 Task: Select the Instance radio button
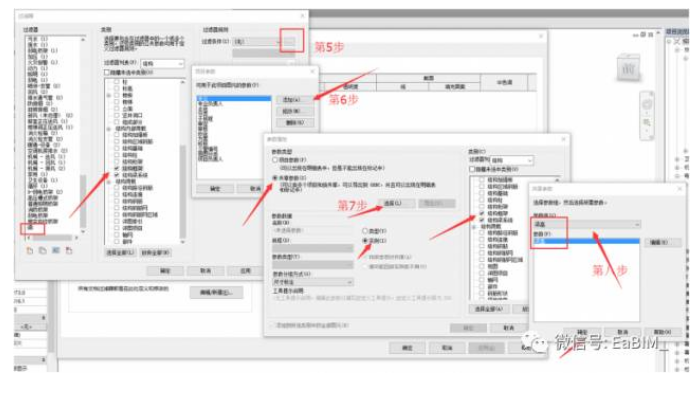coord(365,240)
